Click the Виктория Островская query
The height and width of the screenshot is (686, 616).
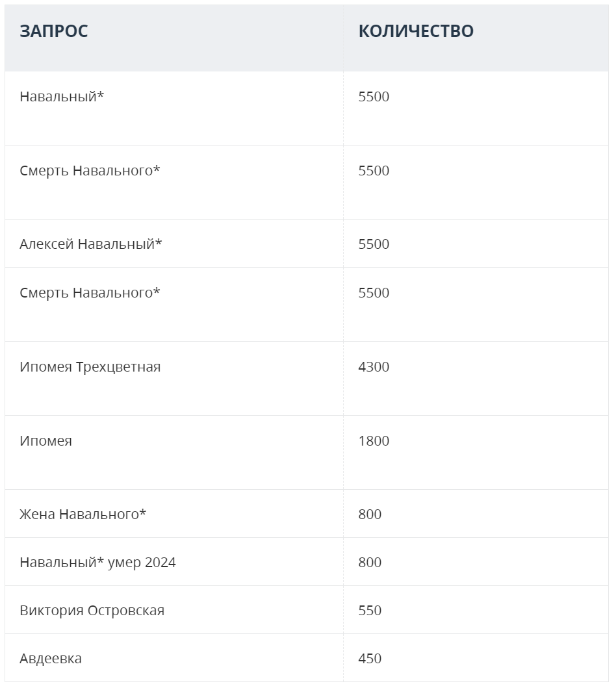coord(92,611)
